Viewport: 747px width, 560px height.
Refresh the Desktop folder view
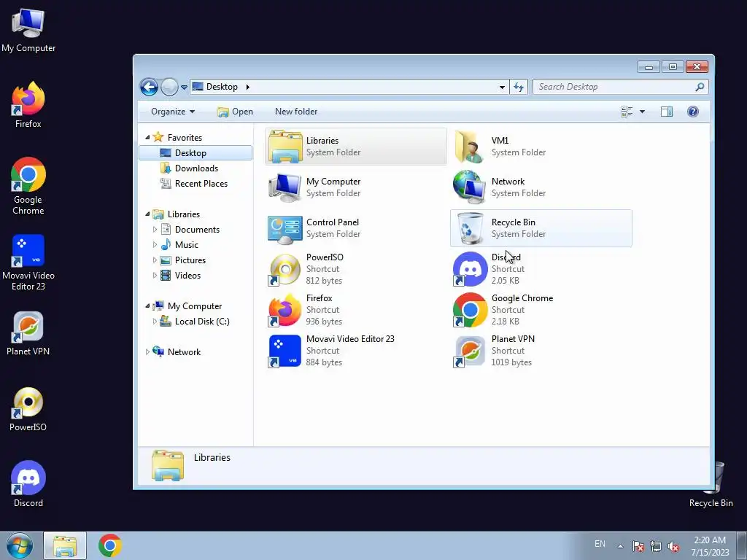point(519,87)
